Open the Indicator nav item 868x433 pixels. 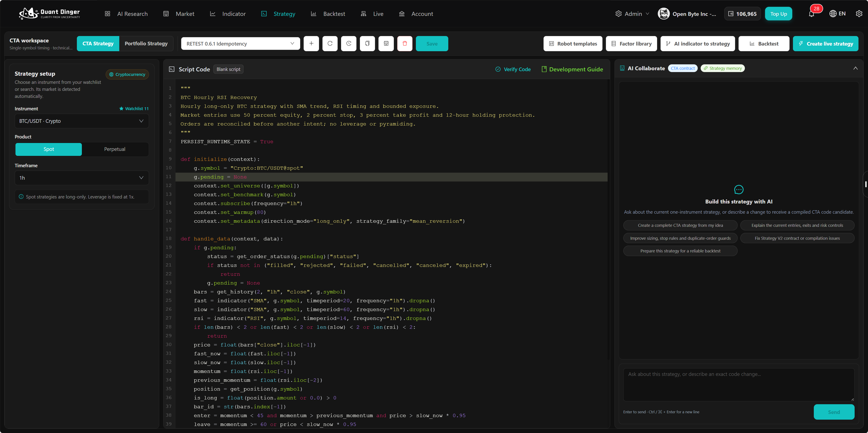click(228, 14)
